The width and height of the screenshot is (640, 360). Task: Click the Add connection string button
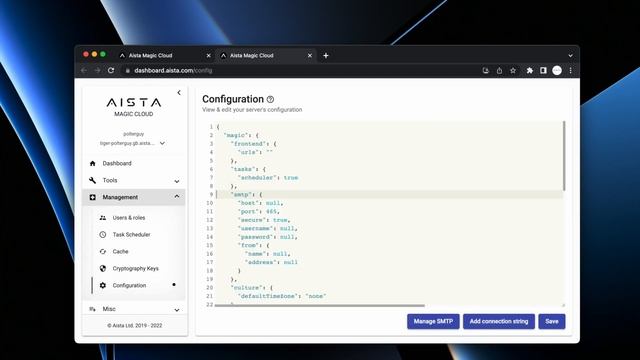499,321
